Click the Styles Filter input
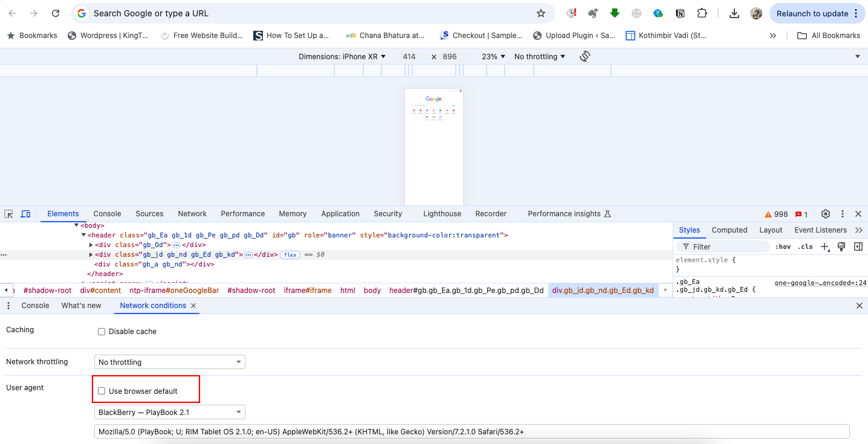Viewport: 868px width, 444px height. coord(722,246)
